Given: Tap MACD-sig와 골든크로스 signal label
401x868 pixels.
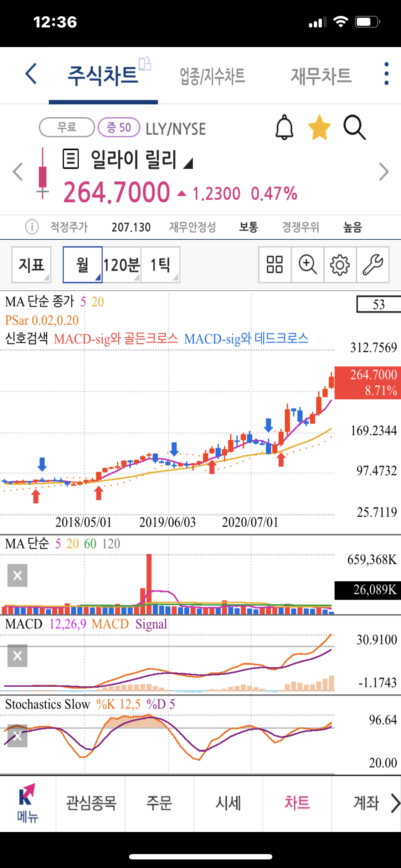Looking at the screenshot, I should [116, 339].
